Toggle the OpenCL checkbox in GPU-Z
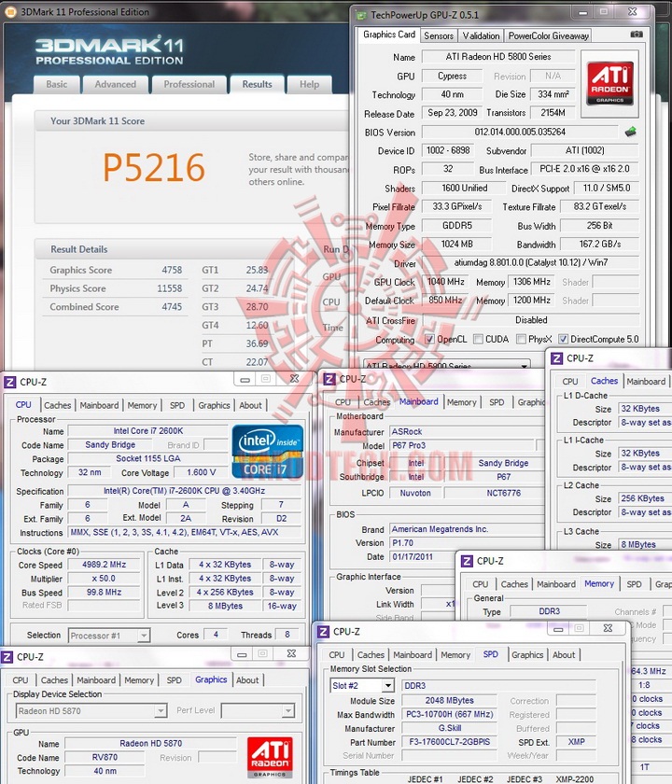The height and width of the screenshot is (784, 672). 429,339
